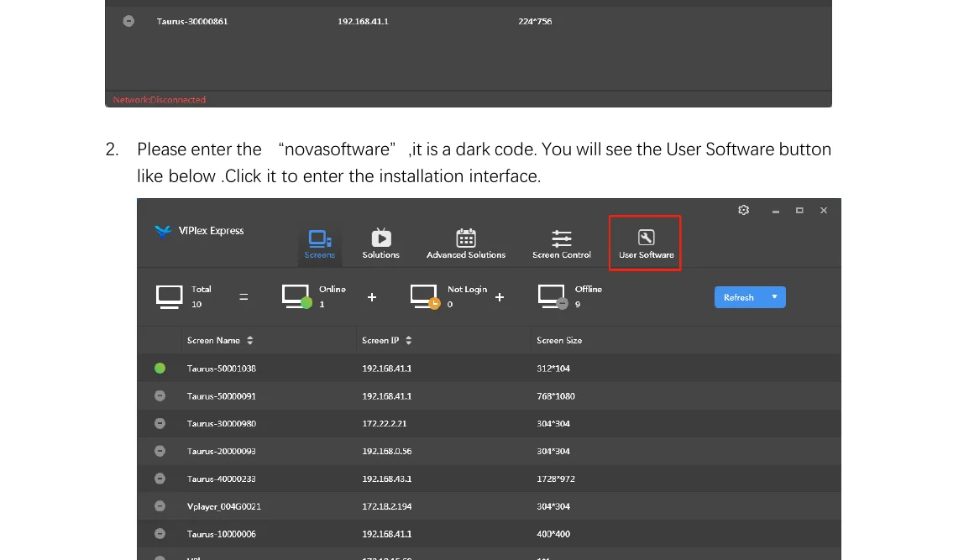Click Network:Disconnected status text
This screenshot has height=560, width=969.
click(160, 100)
